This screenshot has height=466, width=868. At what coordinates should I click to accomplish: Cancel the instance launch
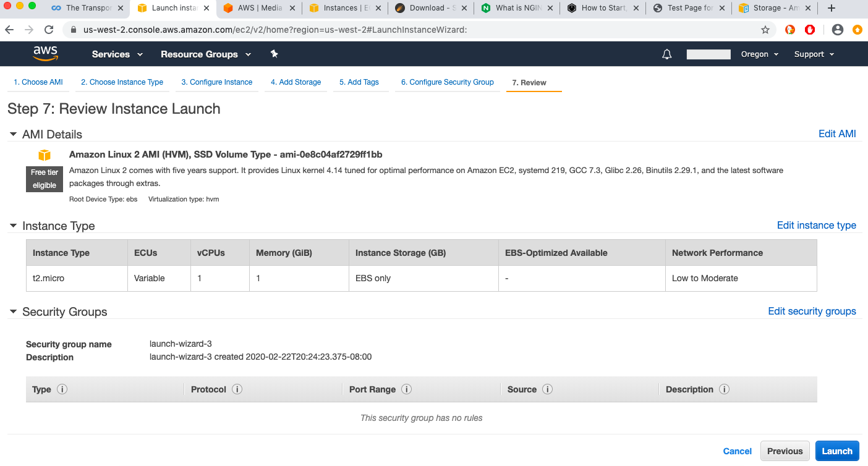coord(738,451)
